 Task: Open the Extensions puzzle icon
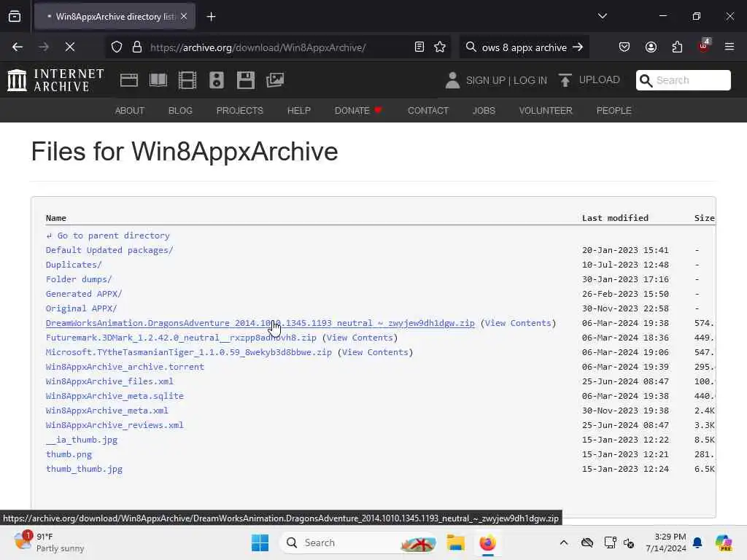[x=677, y=47]
